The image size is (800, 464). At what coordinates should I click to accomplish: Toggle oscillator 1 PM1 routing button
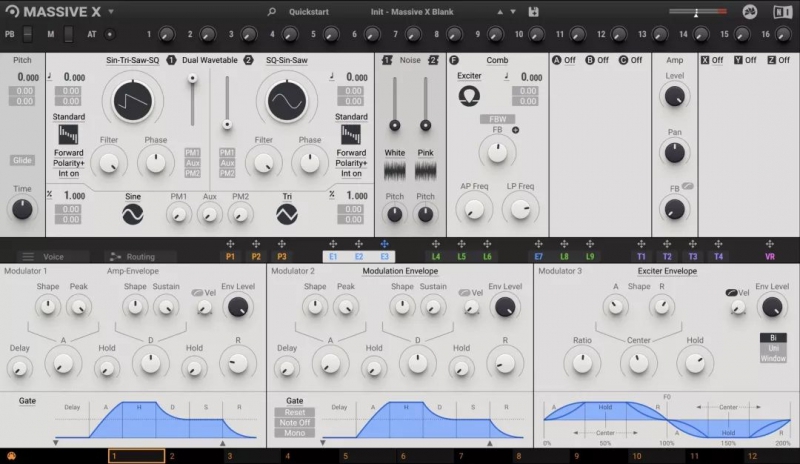coord(192,153)
